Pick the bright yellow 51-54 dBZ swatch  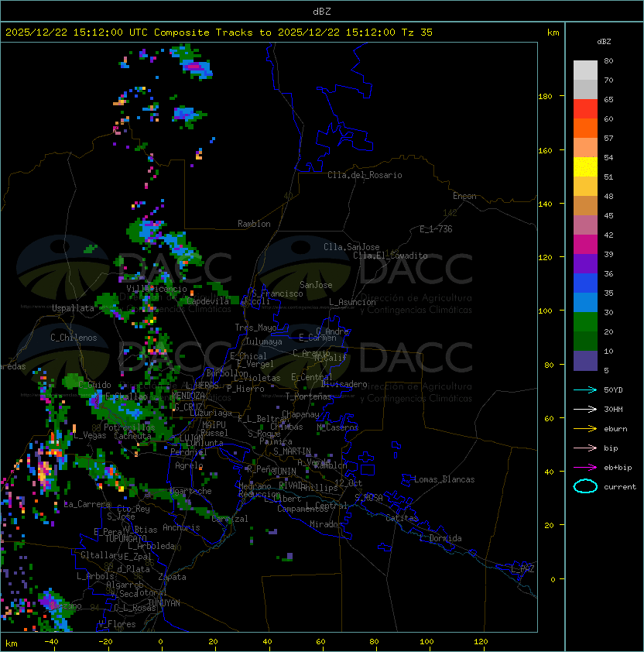pyautogui.click(x=585, y=166)
